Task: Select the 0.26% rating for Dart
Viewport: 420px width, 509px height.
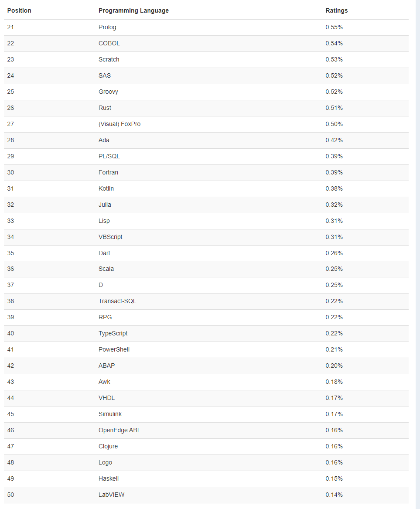Action: click(334, 253)
